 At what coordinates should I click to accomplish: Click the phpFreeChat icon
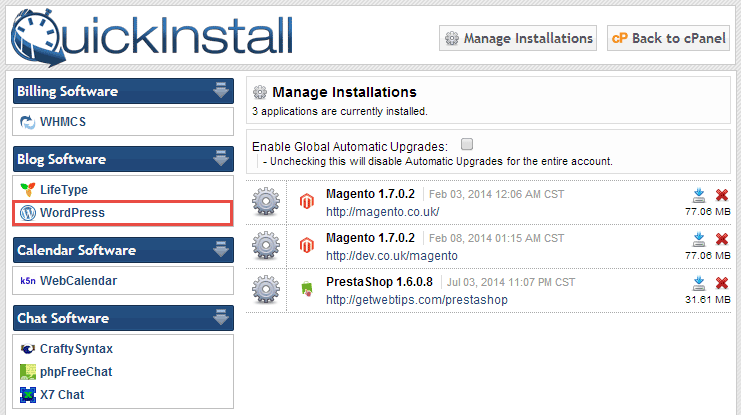click(28, 372)
